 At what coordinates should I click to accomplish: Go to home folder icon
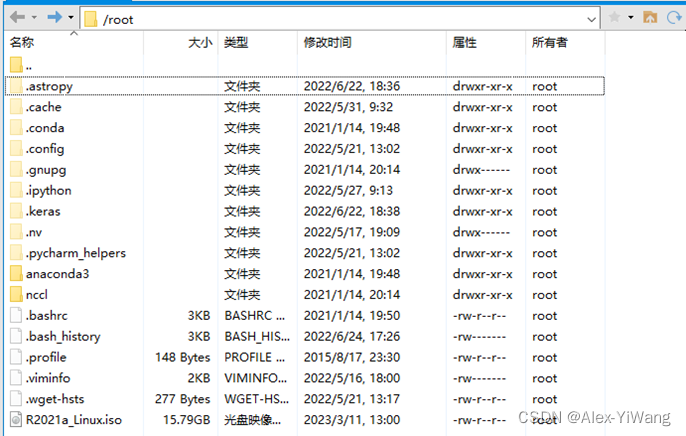(x=650, y=17)
